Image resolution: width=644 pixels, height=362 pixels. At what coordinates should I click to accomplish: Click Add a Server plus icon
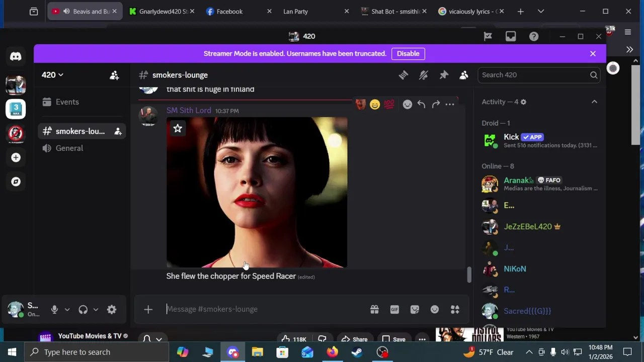click(x=16, y=157)
